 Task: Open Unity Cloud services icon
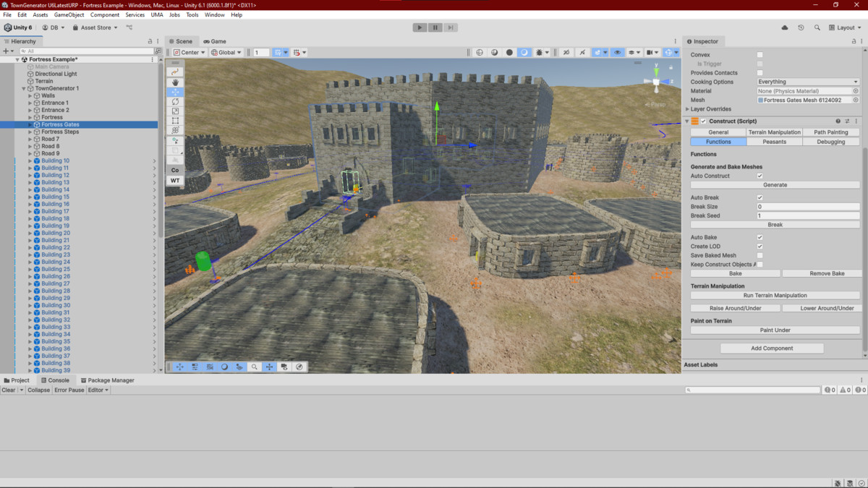785,27
